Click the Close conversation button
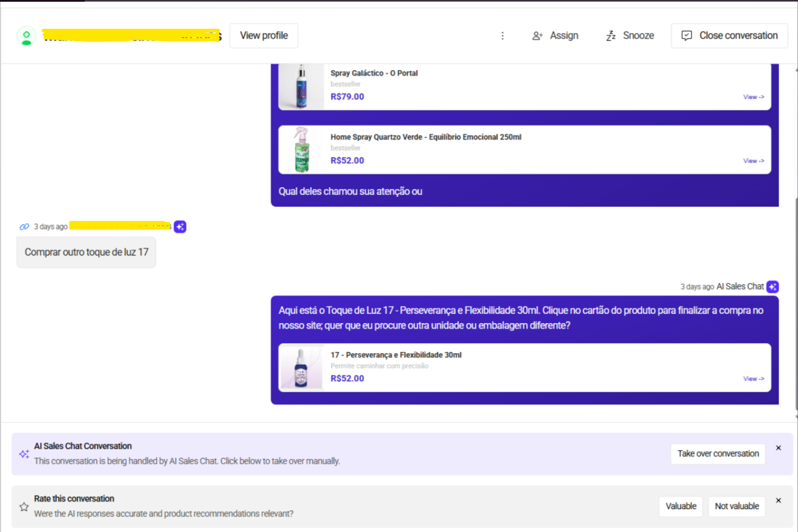The image size is (798, 532). pos(729,36)
